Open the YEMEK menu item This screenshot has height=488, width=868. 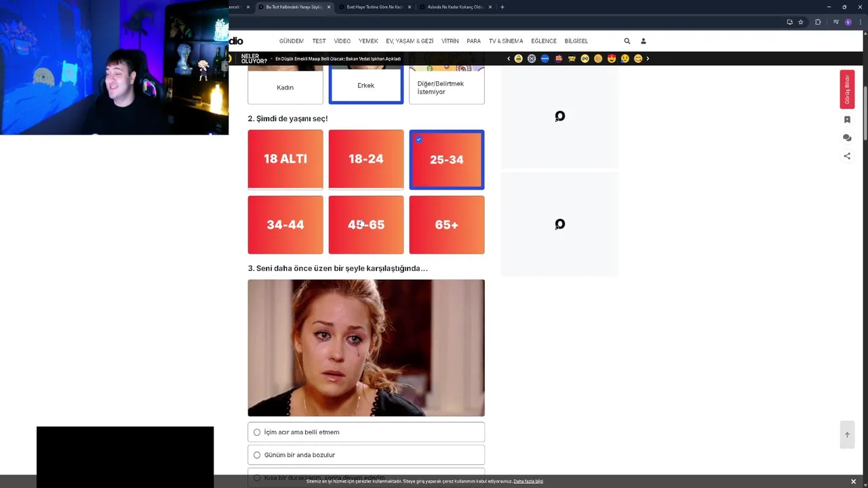368,41
